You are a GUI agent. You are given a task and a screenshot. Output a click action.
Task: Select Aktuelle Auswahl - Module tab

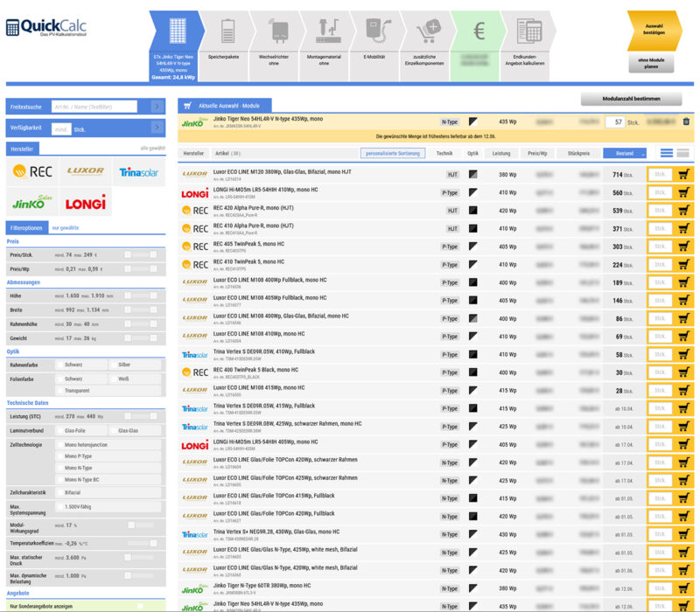(225, 106)
